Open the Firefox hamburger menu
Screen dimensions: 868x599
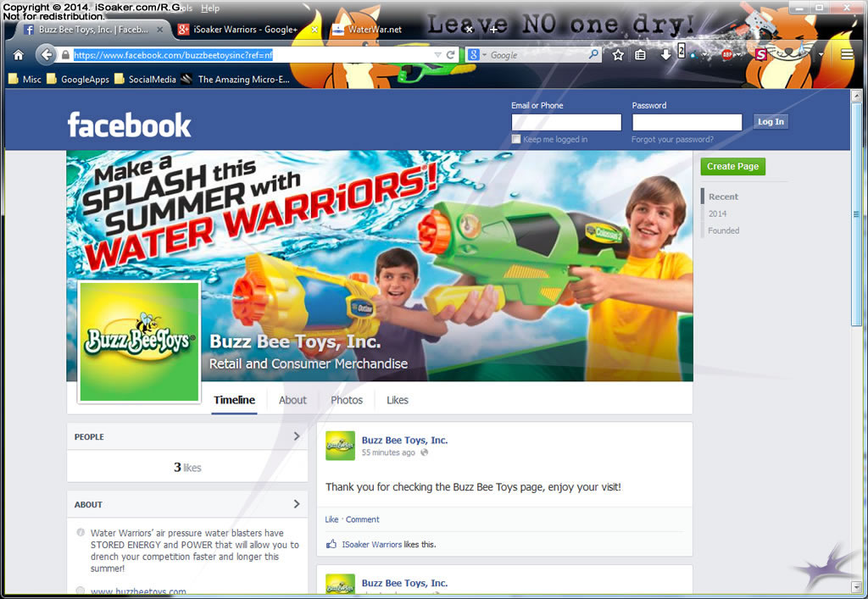(847, 54)
